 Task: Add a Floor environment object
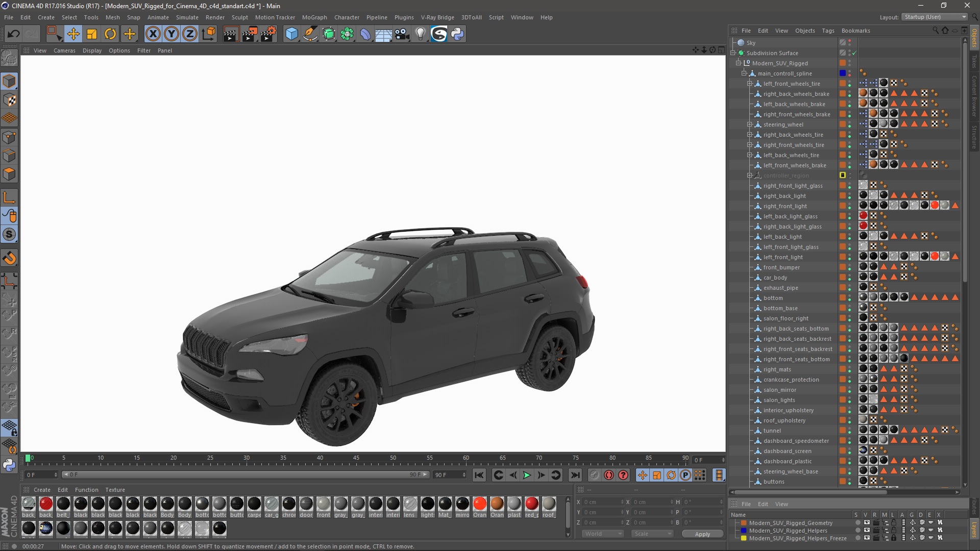click(x=384, y=34)
